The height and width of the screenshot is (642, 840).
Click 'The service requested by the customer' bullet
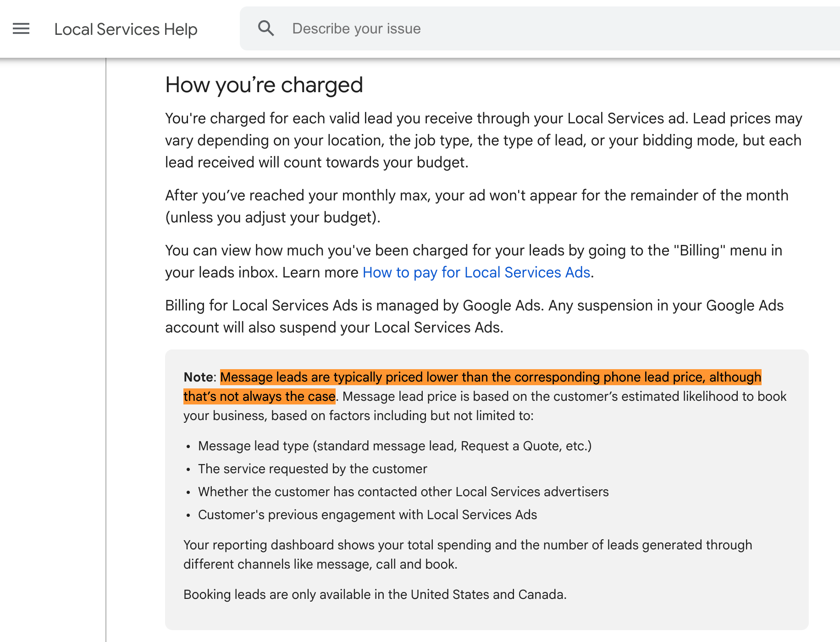[312, 469]
